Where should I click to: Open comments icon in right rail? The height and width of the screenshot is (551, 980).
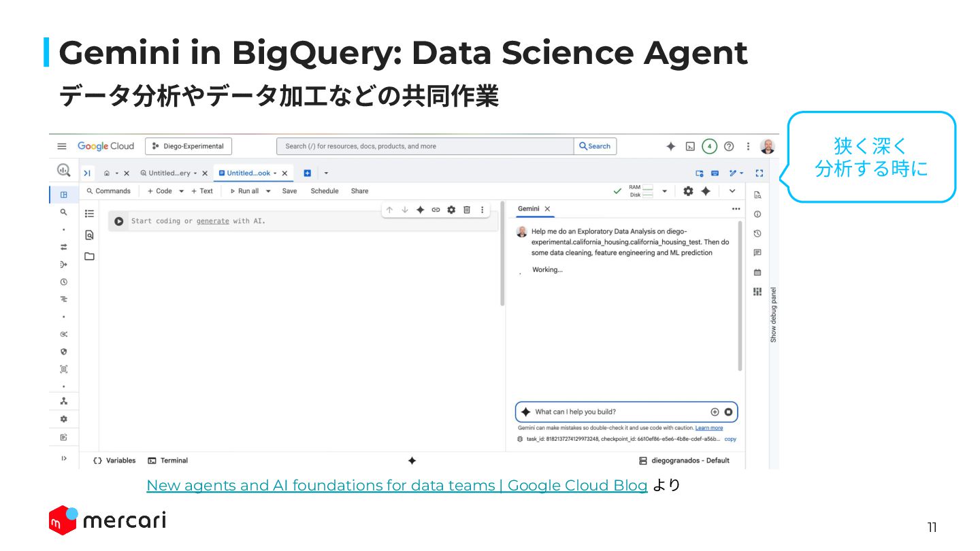(x=757, y=252)
